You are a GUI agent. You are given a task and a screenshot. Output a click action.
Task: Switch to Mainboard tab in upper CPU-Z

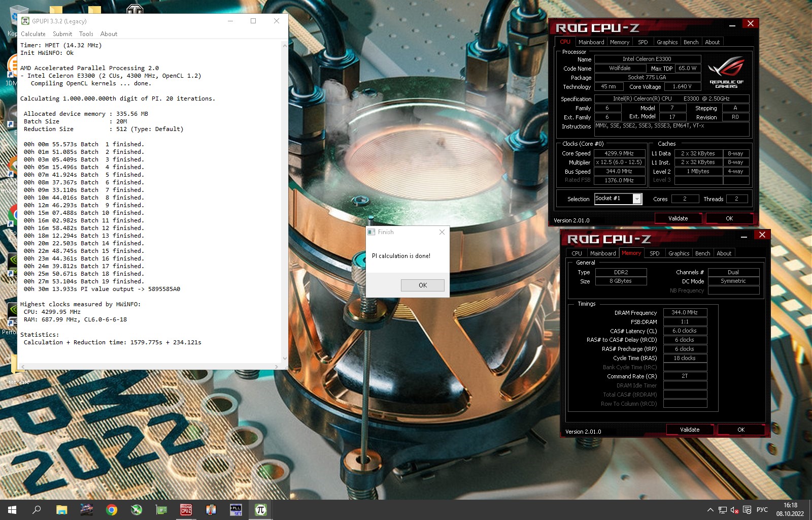click(591, 42)
